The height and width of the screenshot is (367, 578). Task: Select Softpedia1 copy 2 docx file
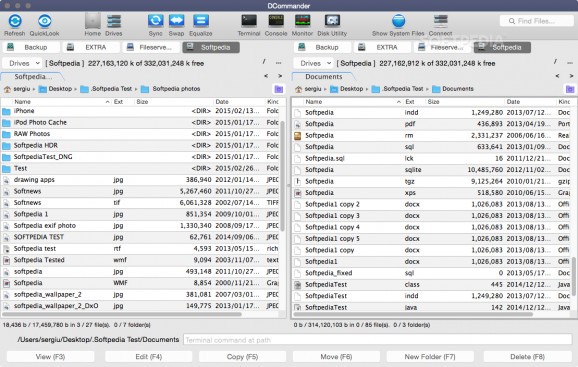point(432,204)
